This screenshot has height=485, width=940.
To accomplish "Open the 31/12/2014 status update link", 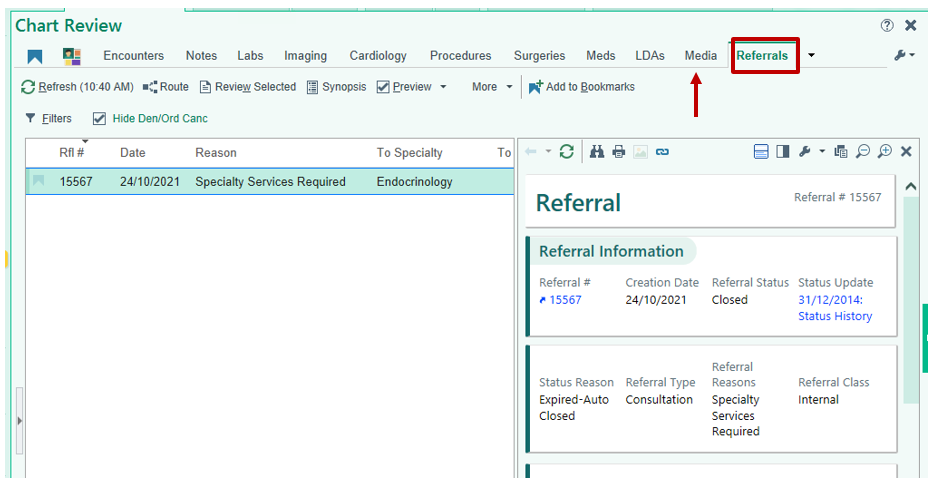I will click(830, 300).
